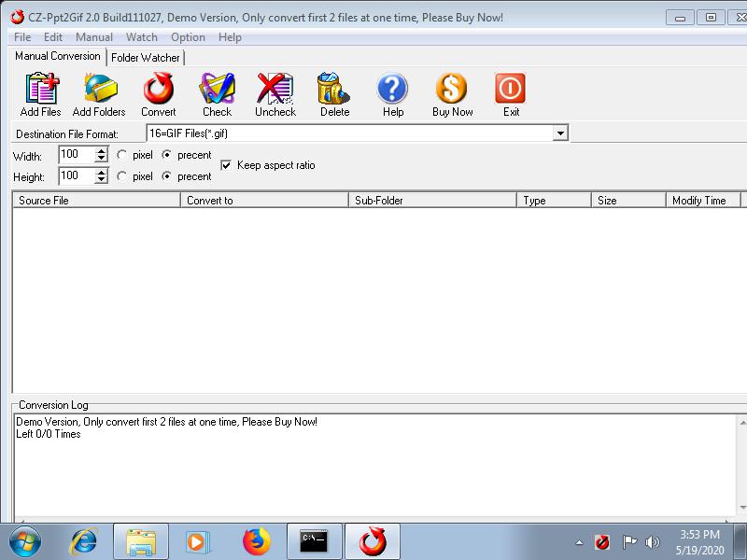Viewport: 747px width, 560px height.
Task: Click inside the Width value field
Action: coord(78,155)
